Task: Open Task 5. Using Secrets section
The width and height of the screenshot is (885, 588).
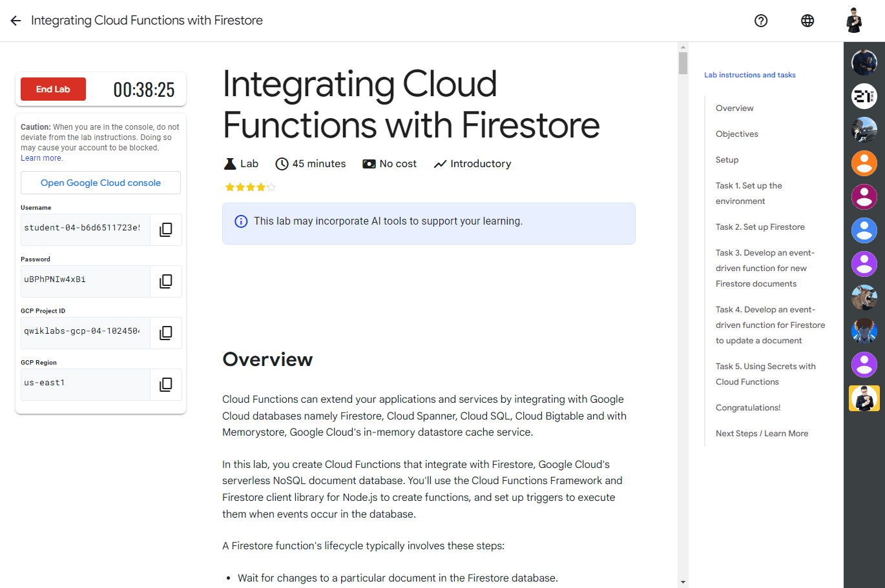Action: click(x=765, y=374)
